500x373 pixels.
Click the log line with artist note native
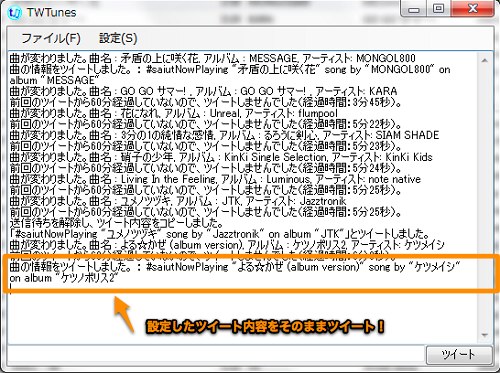tap(215, 179)
